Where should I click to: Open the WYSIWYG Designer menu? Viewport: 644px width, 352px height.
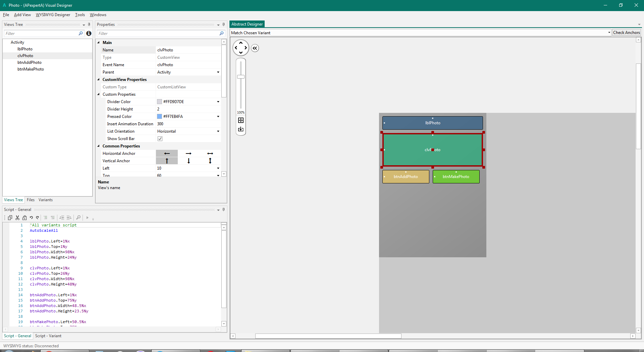click(x=53, y=15)
